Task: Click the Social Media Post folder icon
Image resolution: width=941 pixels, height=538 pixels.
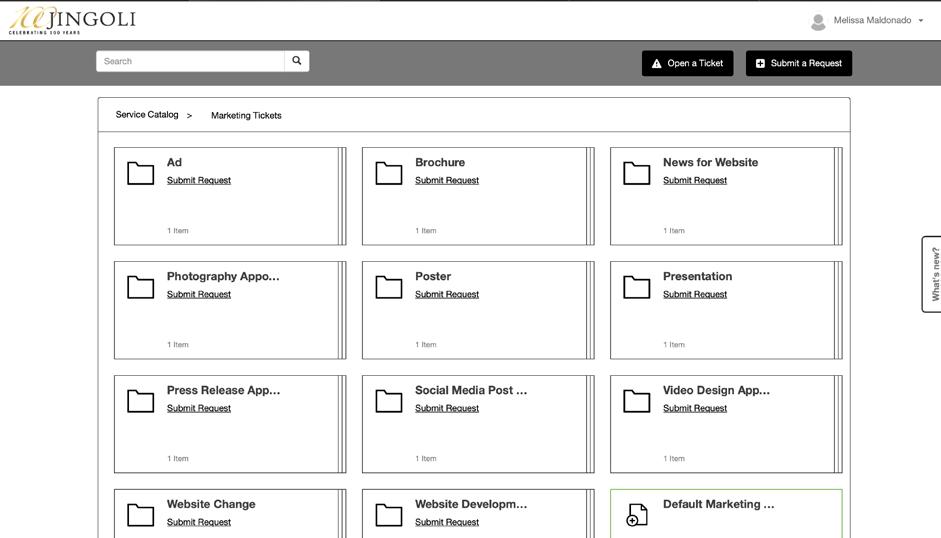Action: (389, 401)
